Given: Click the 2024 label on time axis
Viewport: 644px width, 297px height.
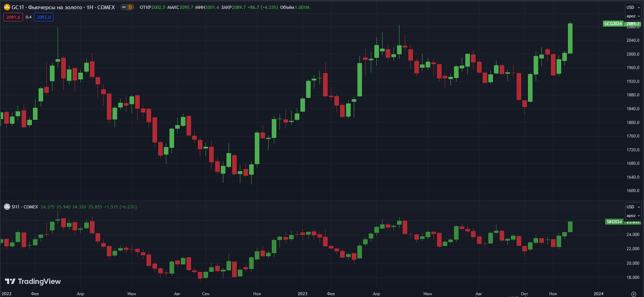Looking at the screenshot, I should (598, 294).
